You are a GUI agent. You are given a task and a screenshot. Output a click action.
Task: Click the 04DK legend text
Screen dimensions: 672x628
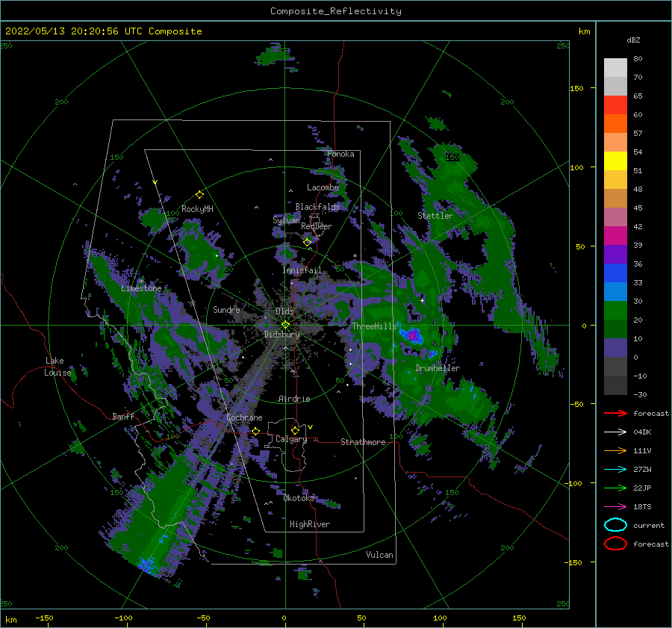tap(642, 432)
